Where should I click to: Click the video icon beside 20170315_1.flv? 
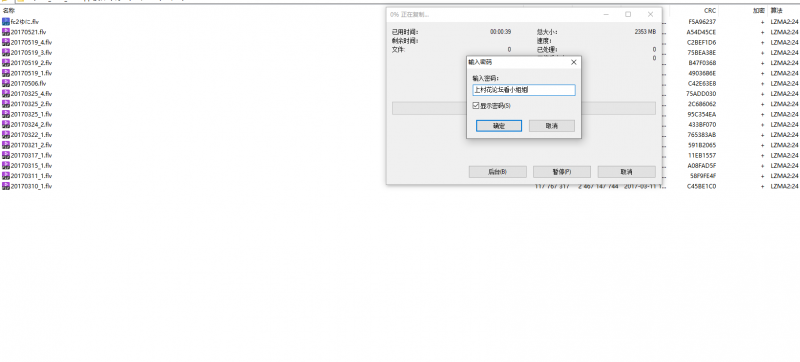(x=6, y=166)
